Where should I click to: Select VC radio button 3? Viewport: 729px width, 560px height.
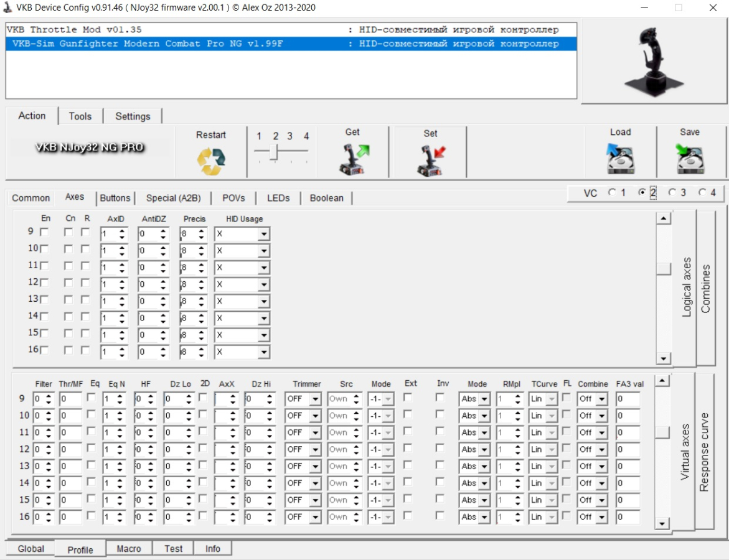672,193
